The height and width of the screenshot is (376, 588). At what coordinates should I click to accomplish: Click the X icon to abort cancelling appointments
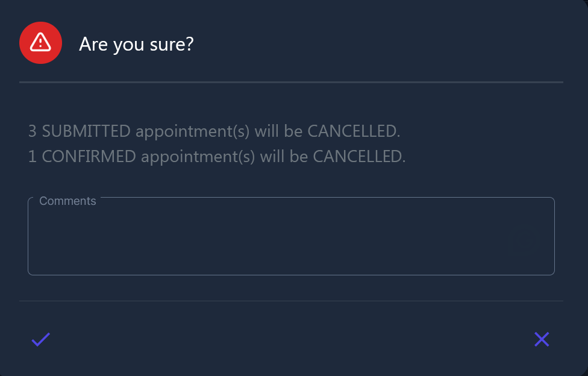(x=542, y=339)
